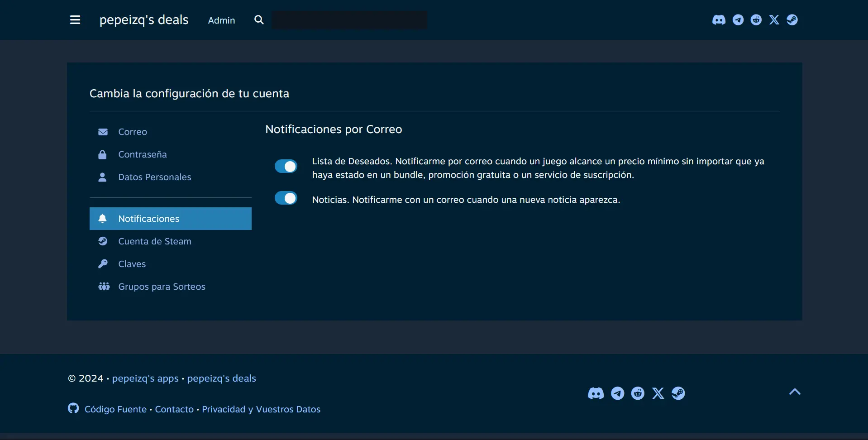The image size is (868, 440).
Task: Open Contraseña settings section
Action: (x=142, y=154)
